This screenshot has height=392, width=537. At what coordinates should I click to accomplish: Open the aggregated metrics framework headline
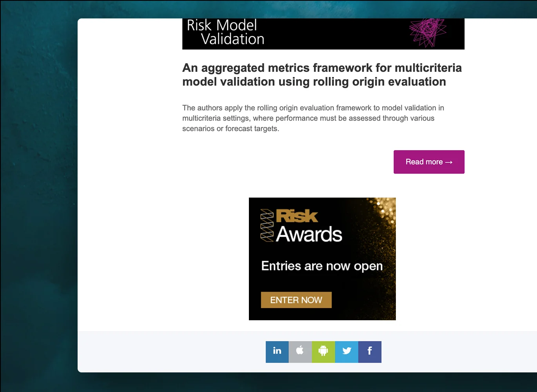pyautogui.click(x=321, y=75)
